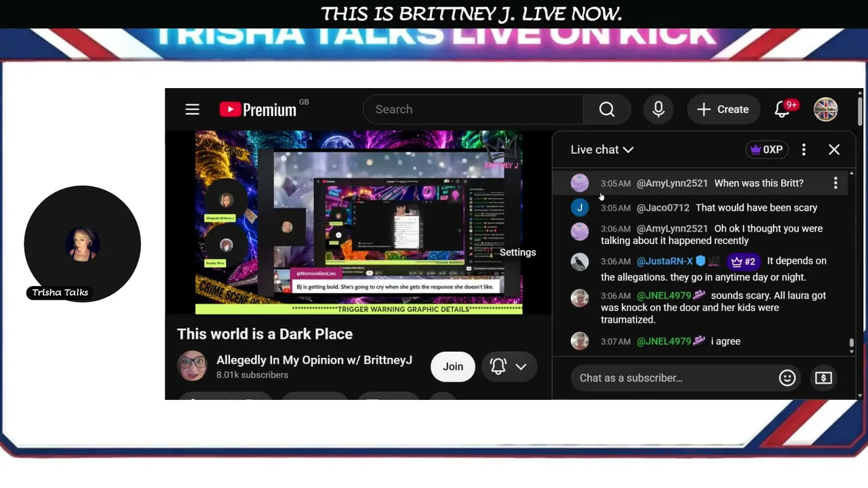Open the notification preferences bell dropdown
868x488 pixels.
point(509,367)
